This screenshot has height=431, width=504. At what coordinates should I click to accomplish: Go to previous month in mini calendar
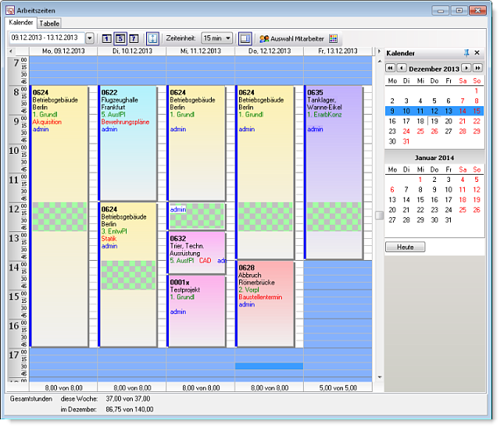(402, 68)
